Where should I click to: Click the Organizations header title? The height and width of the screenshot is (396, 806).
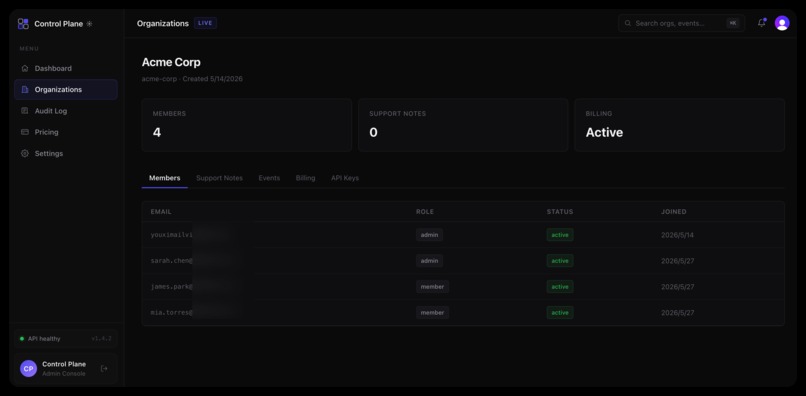coord(163,24)
